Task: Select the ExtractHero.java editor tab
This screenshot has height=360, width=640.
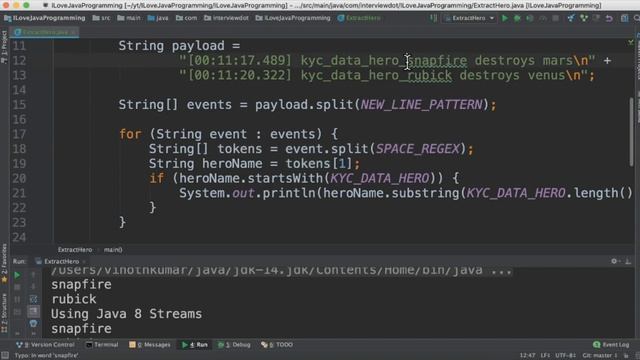Action: [x=45, y=32]
